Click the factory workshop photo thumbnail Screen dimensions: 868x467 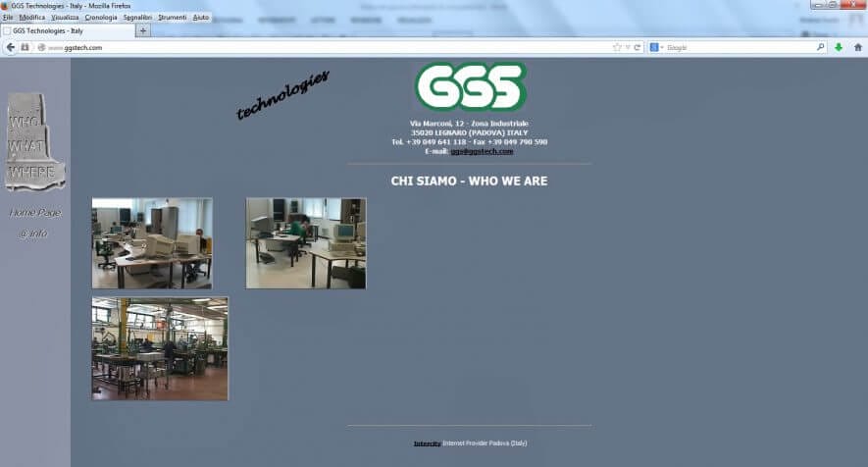pyautogui.click(x=160, y=348)
